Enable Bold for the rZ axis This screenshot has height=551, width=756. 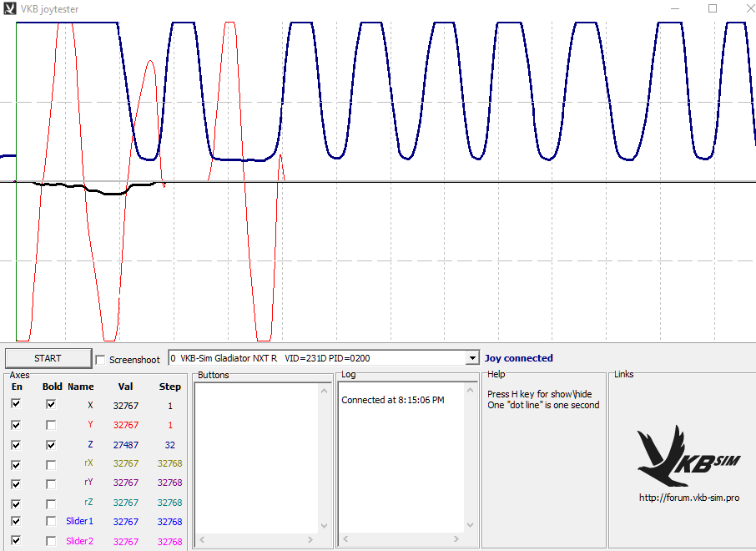tap(51, 503)
